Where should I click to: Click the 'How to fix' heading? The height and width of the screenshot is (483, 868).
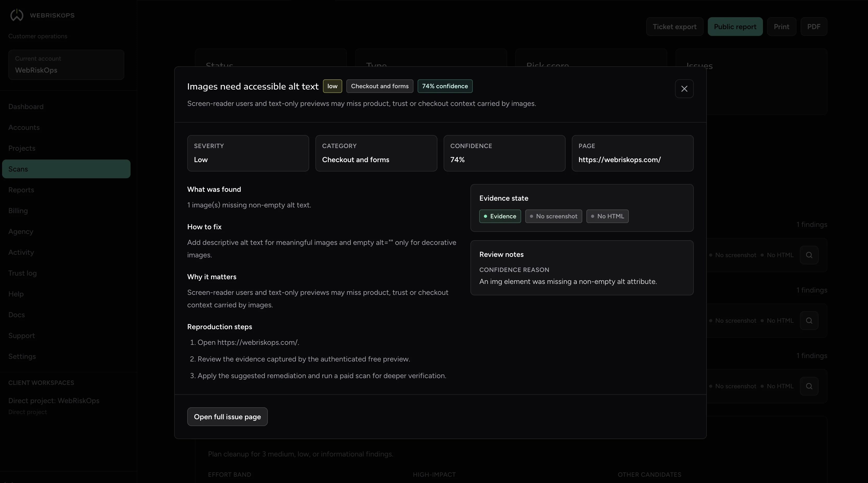(204, 227)
